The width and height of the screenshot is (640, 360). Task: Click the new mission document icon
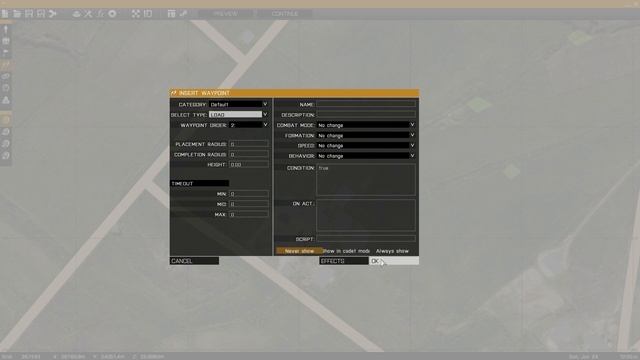5,13
